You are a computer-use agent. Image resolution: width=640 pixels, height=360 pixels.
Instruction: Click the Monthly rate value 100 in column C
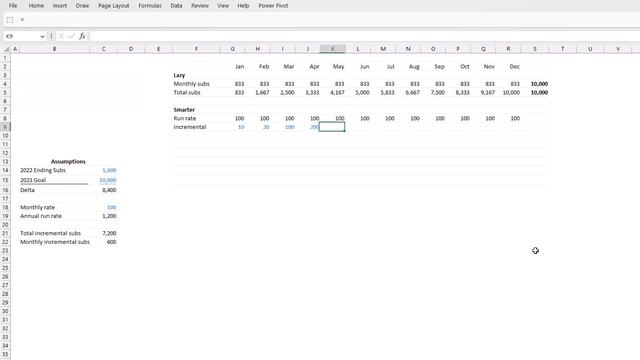point(111,207)
